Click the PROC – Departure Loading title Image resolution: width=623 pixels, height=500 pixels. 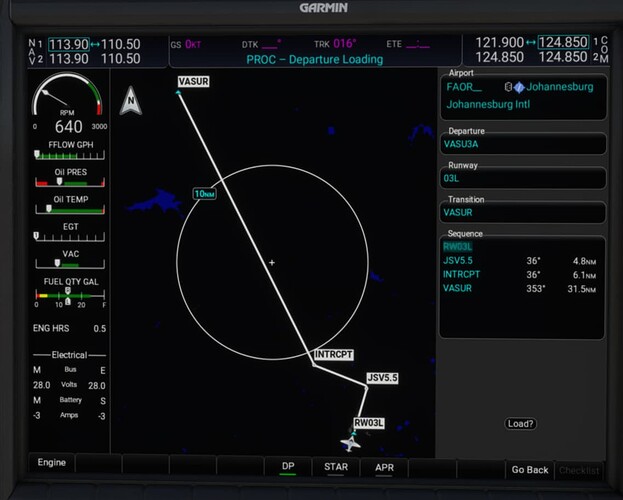314,60
